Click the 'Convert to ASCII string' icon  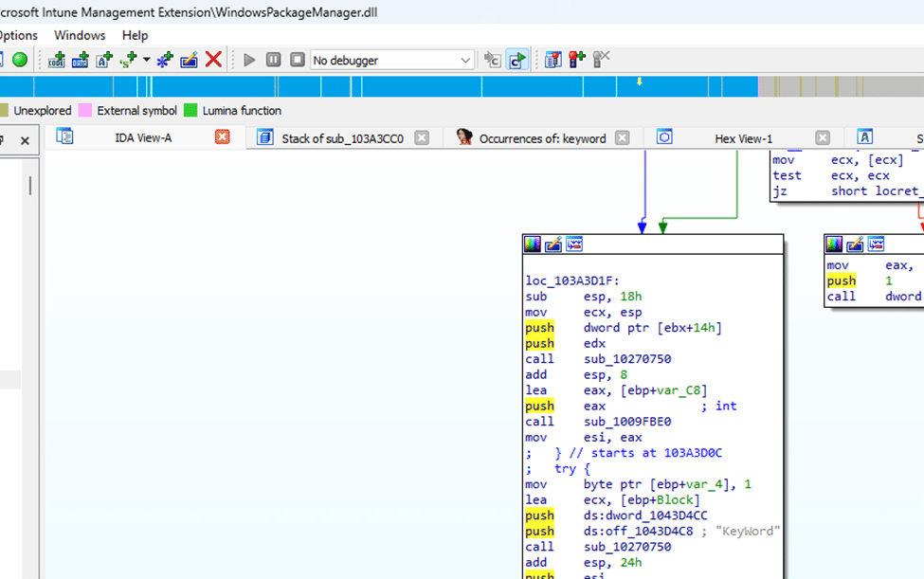point(104,60)
